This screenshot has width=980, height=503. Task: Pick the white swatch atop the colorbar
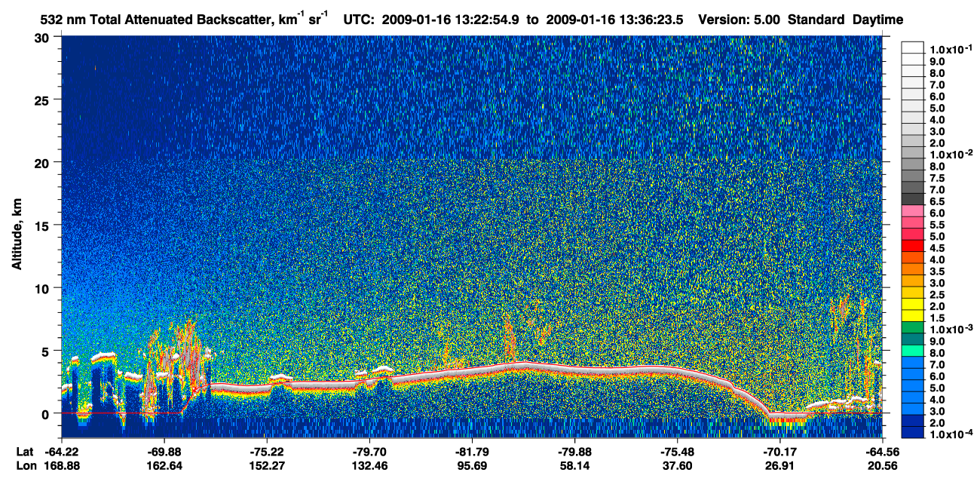point(912,48)
